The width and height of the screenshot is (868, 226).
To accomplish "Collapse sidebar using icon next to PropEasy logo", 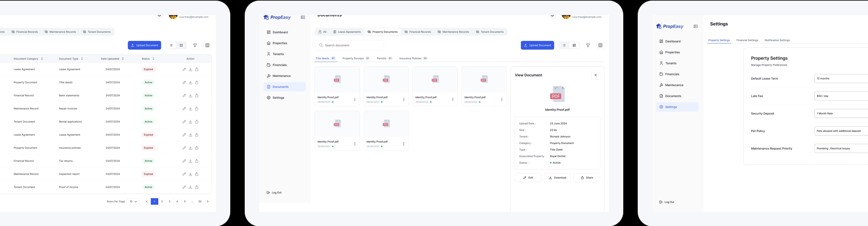I will pos(303,17).
